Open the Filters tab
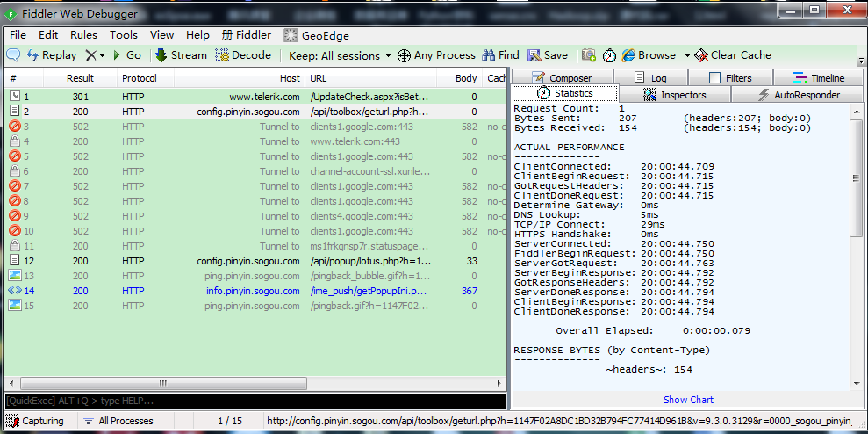The height and width of the screenshot is (434, 868). coord(730,77)
